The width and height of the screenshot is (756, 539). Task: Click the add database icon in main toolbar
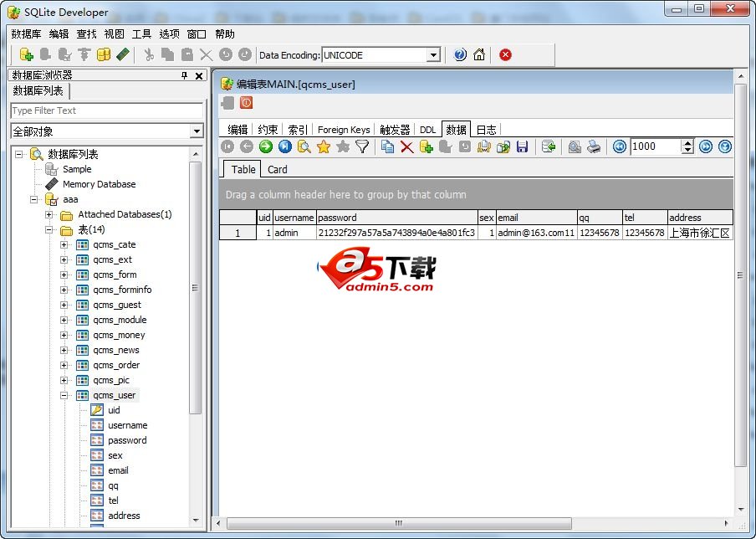(27, 54)
